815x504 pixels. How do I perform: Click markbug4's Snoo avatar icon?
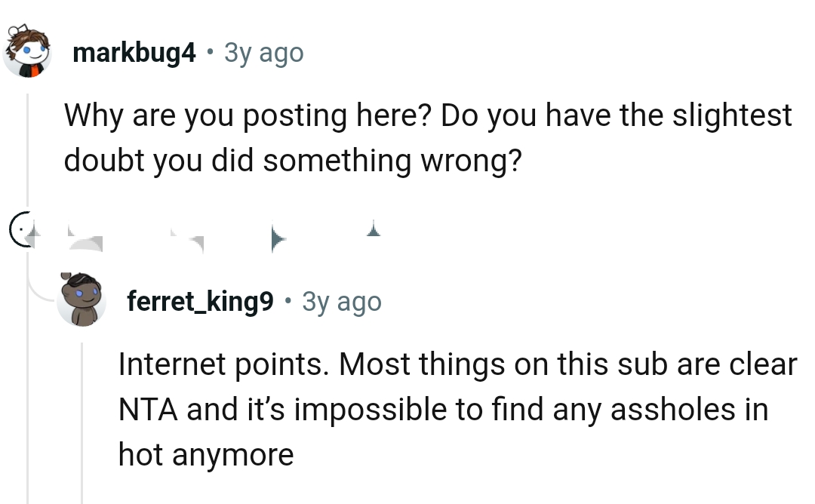point(26,51)
